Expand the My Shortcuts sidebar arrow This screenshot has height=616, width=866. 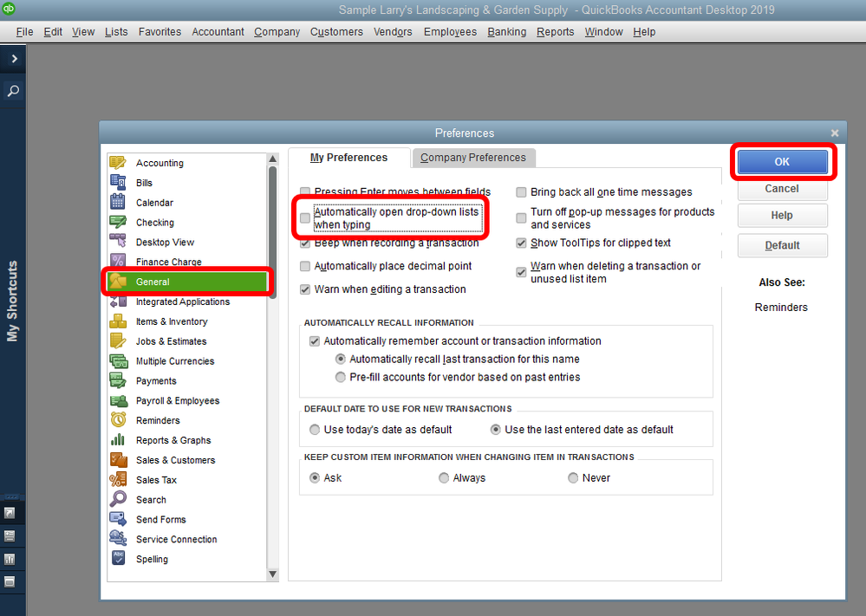(13, 59)
